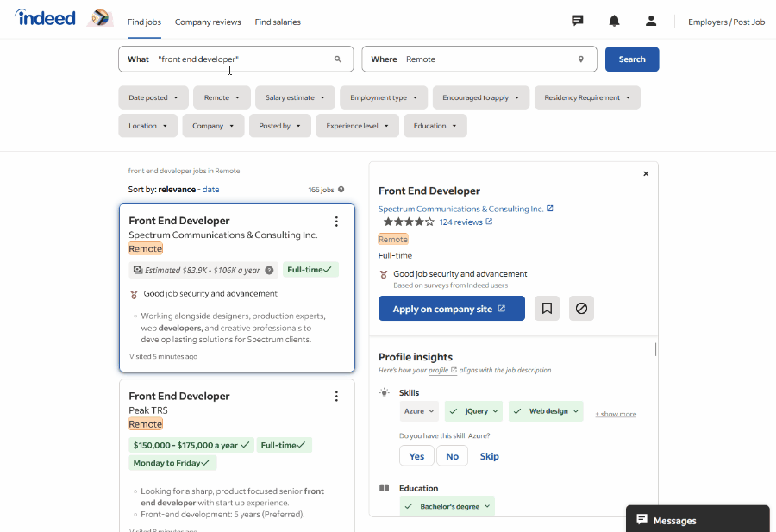Open the 124 reviews link

pyautogui.click(x=460, y=222)
